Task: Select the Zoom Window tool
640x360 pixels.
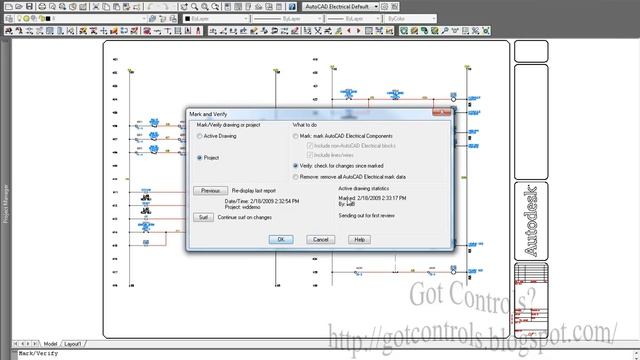Action: (205, 7)
